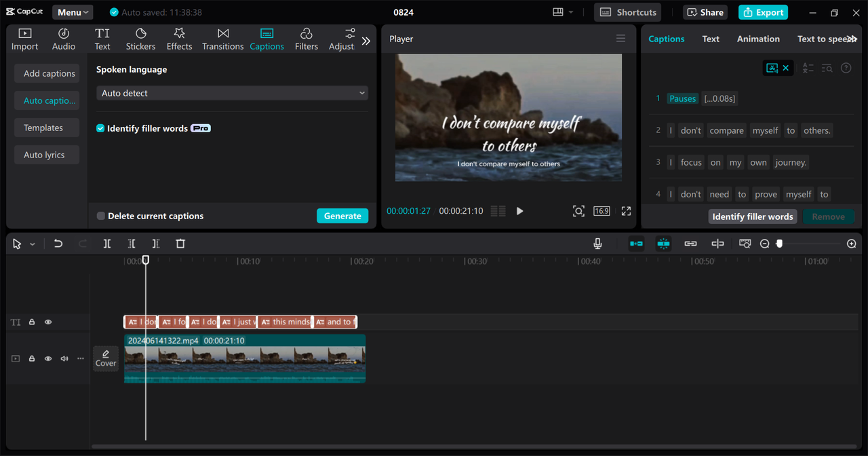Screen dimensions: 868x456
Task: Open the Spoken language Auto detect dropdown
Action: click(232, 93)
